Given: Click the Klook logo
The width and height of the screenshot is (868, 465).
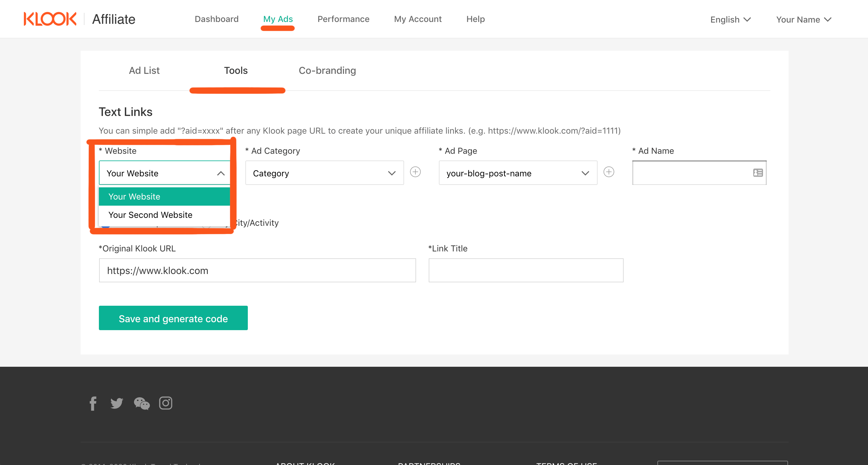Looking at the screenshot, I should pyautogui.click(x=50, y=19).
